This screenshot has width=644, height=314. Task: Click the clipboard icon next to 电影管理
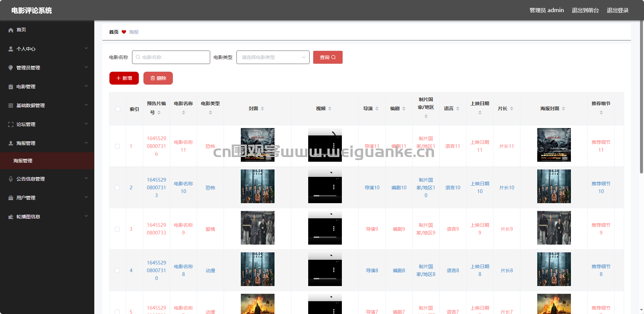tap(11, 87)
